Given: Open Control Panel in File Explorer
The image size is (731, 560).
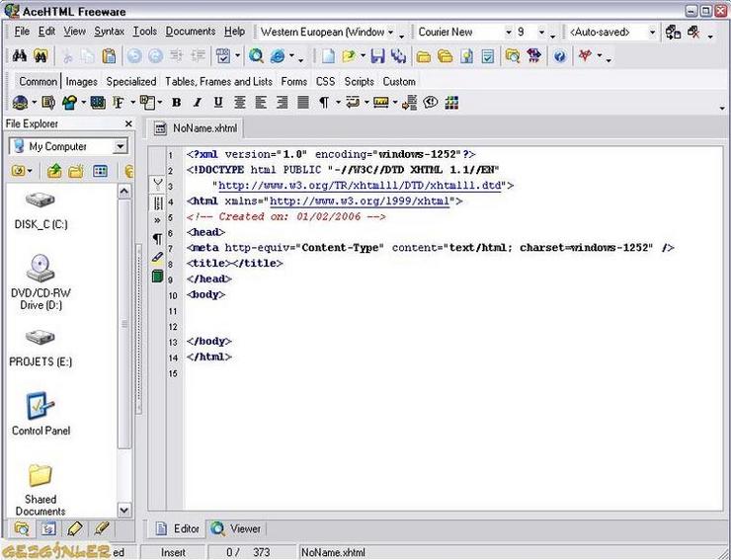Looking at the screenshot, I should [41, 414].
